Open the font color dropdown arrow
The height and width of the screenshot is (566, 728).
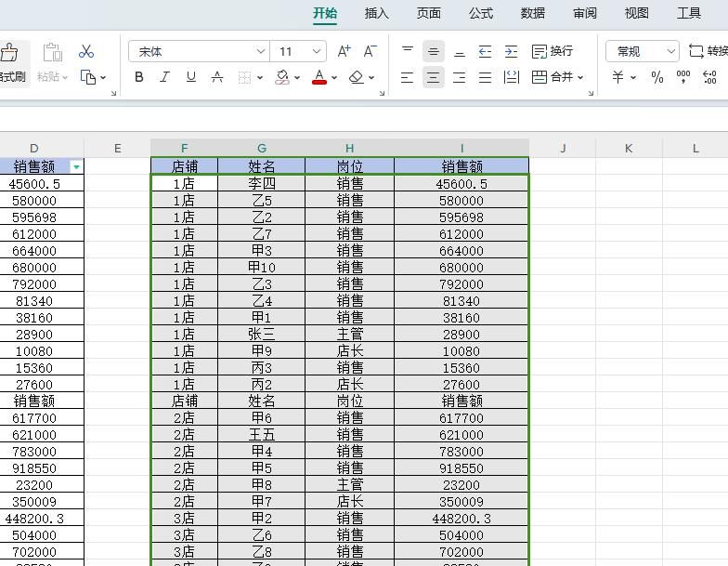[334, 78]
